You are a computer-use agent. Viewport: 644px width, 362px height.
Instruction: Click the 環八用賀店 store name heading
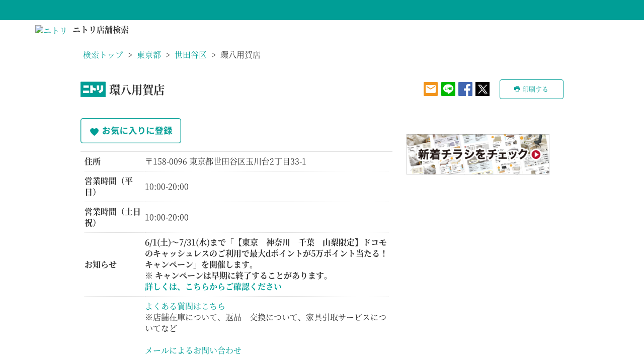tap(137, 89)
